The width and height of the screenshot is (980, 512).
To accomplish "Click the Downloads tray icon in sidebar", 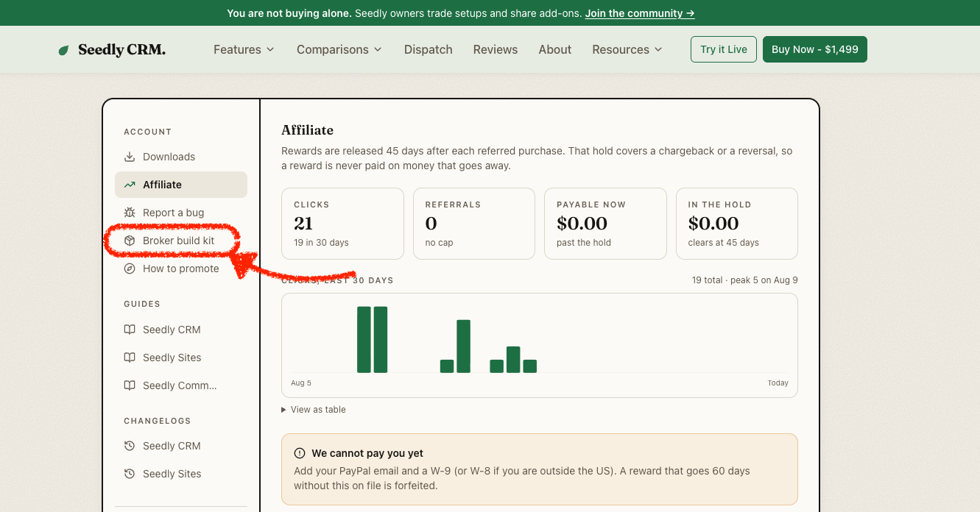I will click(130, 157).
